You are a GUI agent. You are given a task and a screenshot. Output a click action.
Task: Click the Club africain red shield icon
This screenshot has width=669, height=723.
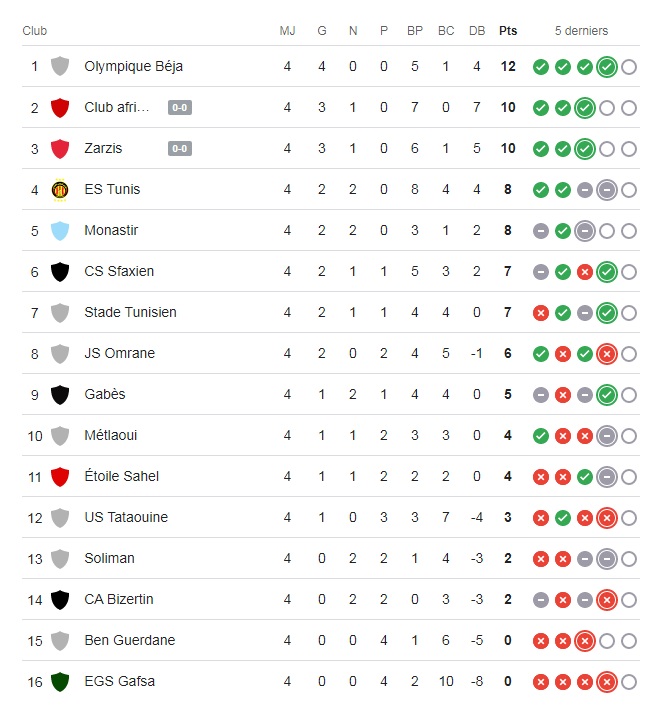click(x=60, y=107)
